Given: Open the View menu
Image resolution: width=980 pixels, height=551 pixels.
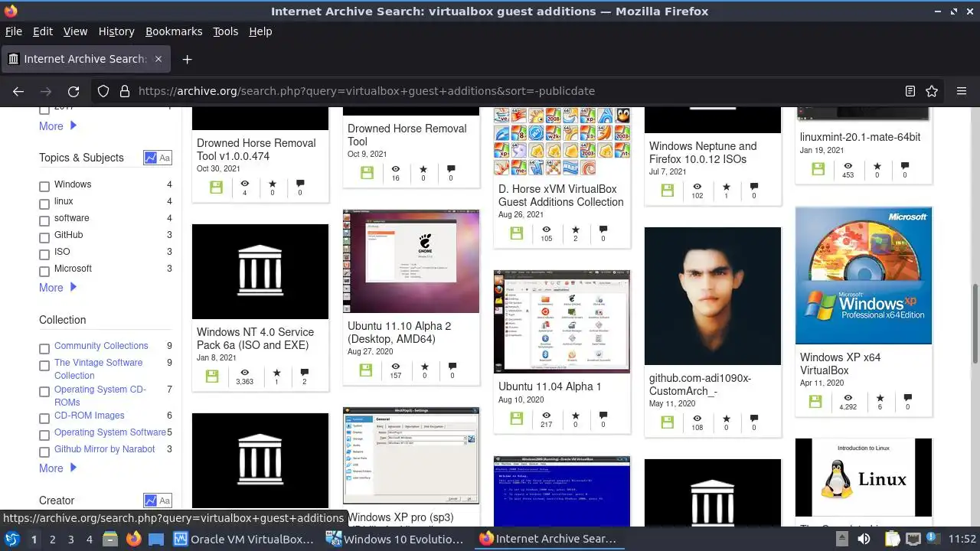Looking at the screenshot, I should [75, 31].
